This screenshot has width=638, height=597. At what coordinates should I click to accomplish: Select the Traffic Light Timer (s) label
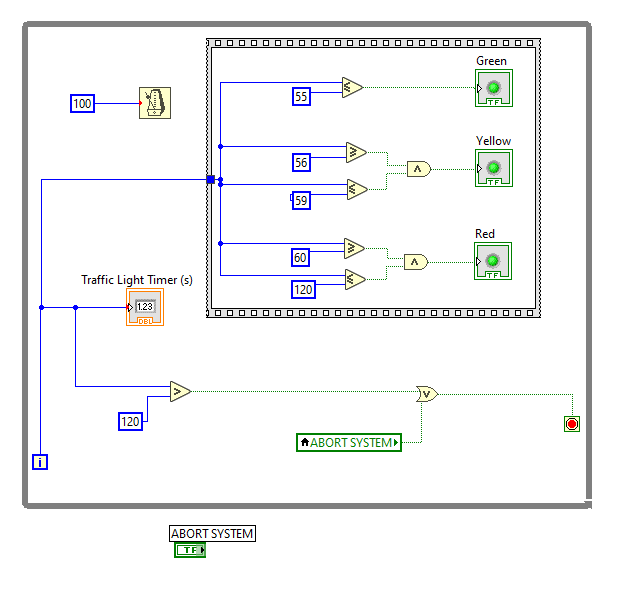coord(137,280)
